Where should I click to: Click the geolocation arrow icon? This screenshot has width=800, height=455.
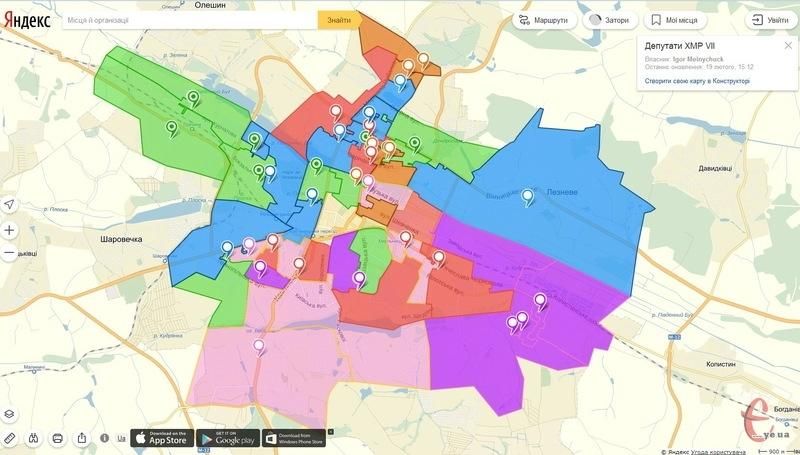(9, 204)
